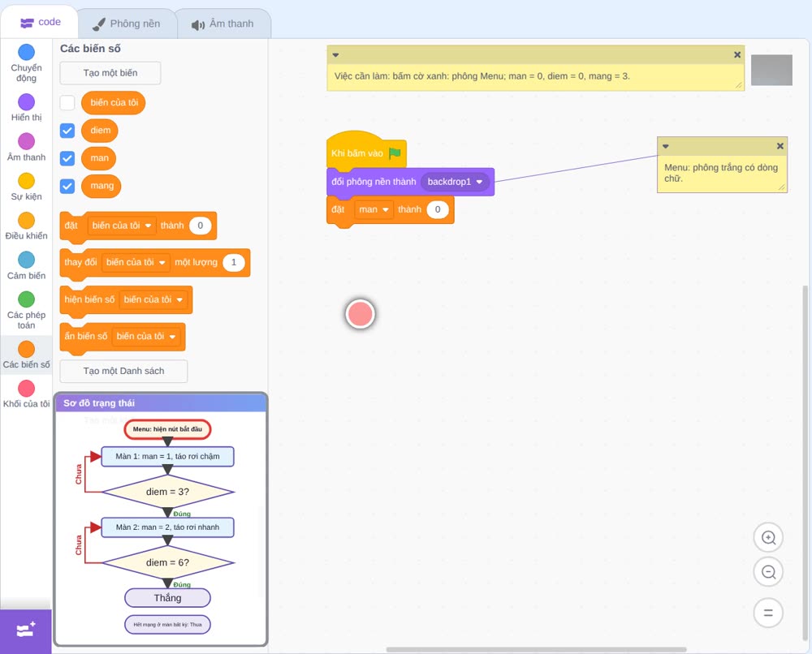Image resolution: width=812 pixels, height=654 pixels.
Task: Enable the 'biến của tôi' variable checkbox
Action: coord(67,102)
